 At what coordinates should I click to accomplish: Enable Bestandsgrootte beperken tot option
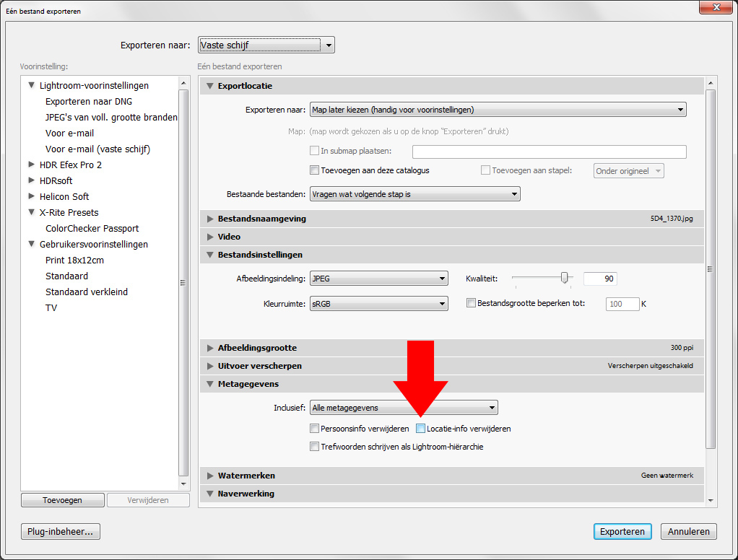tap(472, 304)
